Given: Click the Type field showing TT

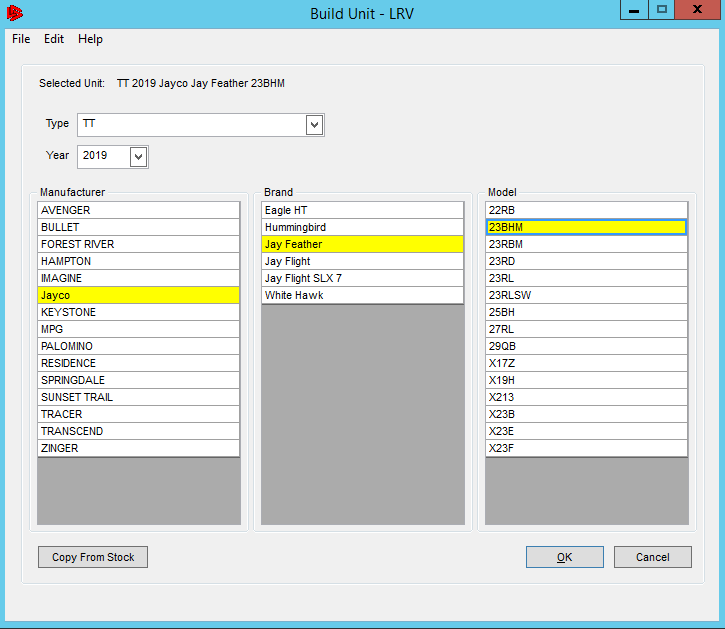Looking at the screenshot, I should click(x=201, y=125).
